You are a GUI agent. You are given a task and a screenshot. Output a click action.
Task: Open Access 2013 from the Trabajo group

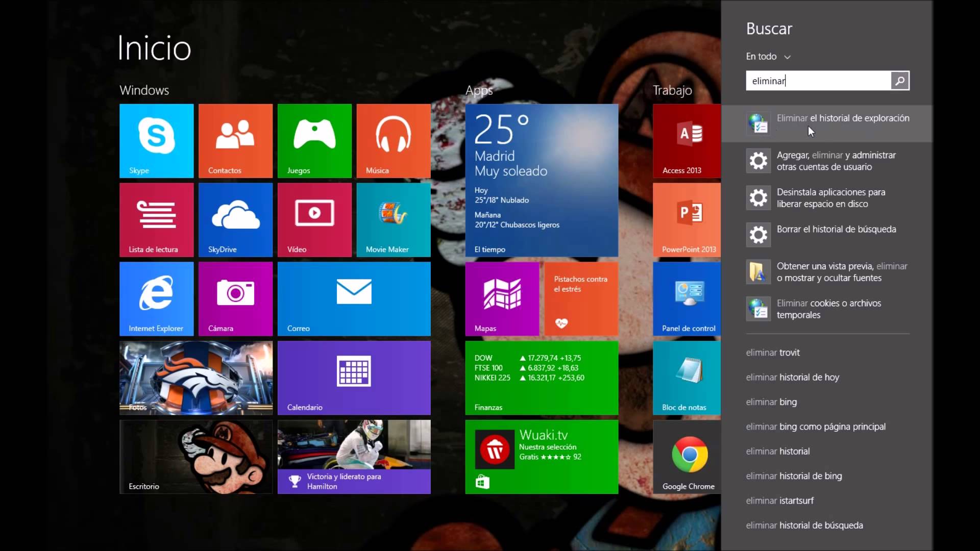coord(687,140)
